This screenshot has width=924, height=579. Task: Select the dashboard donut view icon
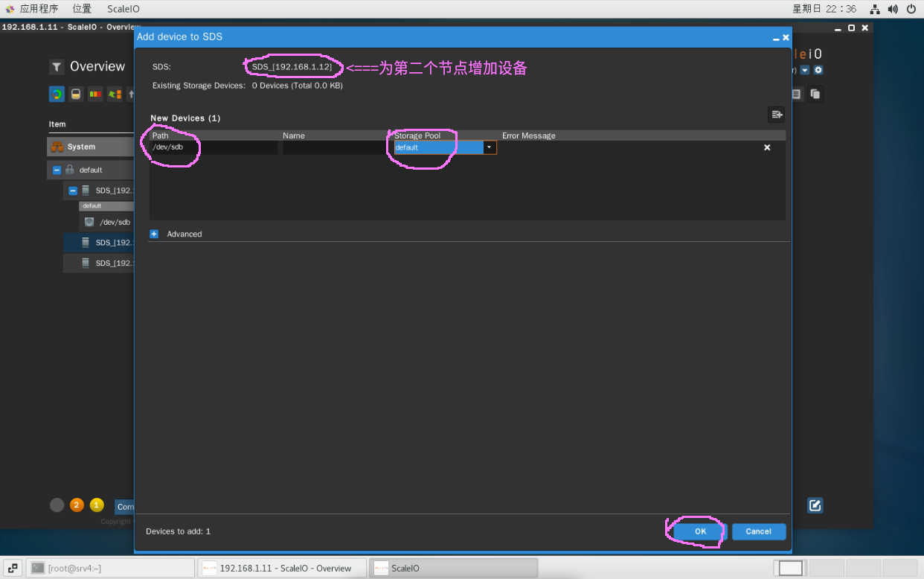pyautogui.click(x=57, y=94)
